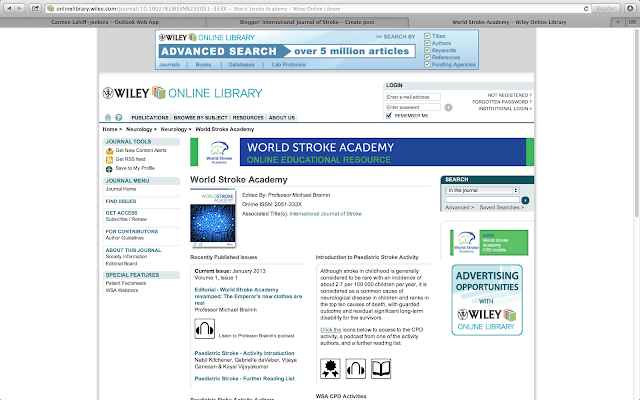Open the Editorial World Stroke Academy revamped link
Image resolution: width=640 pixels, height=400 pixels.
point(248,296)
